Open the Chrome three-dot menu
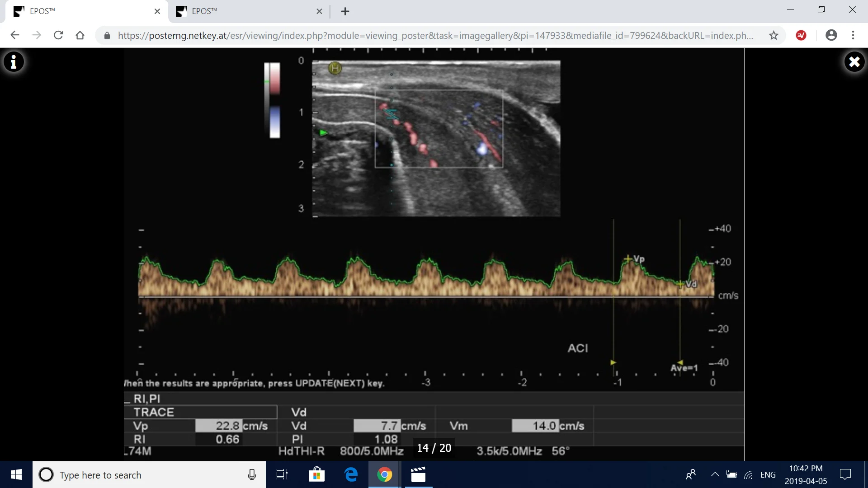 click(854, 35)
